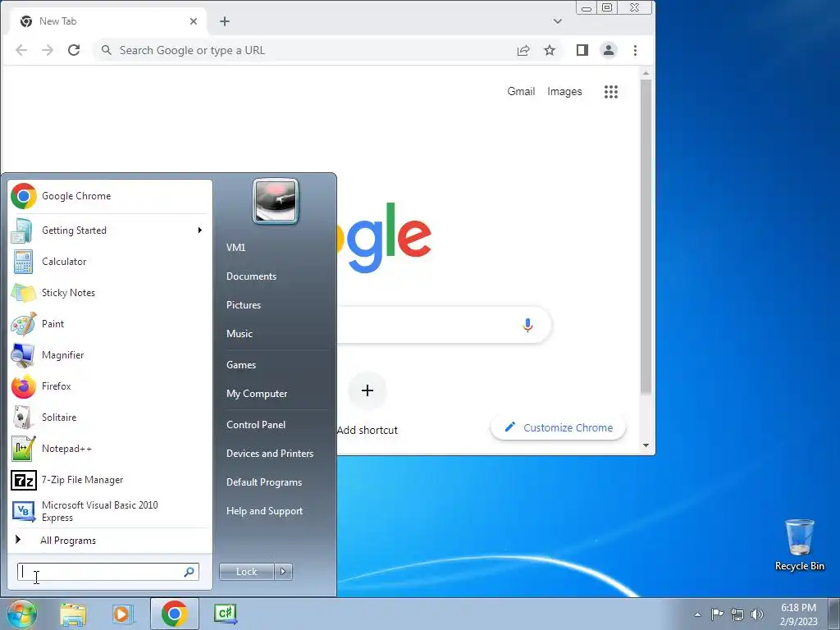Open Google Chrome from Start menu list

109,196
